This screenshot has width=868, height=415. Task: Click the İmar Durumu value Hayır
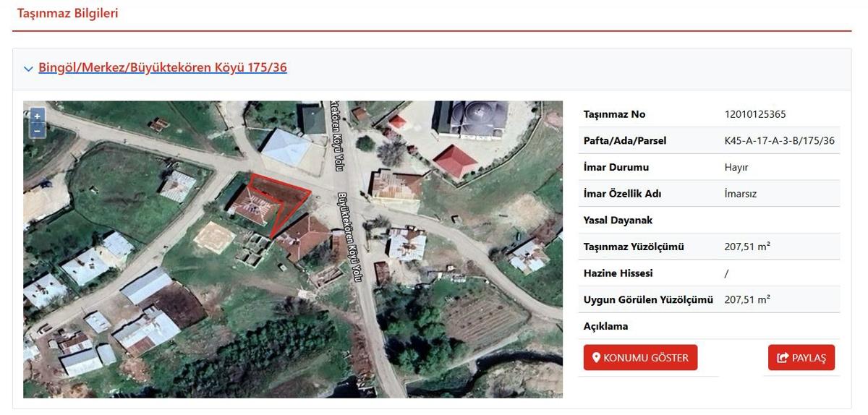click(736, 167)
